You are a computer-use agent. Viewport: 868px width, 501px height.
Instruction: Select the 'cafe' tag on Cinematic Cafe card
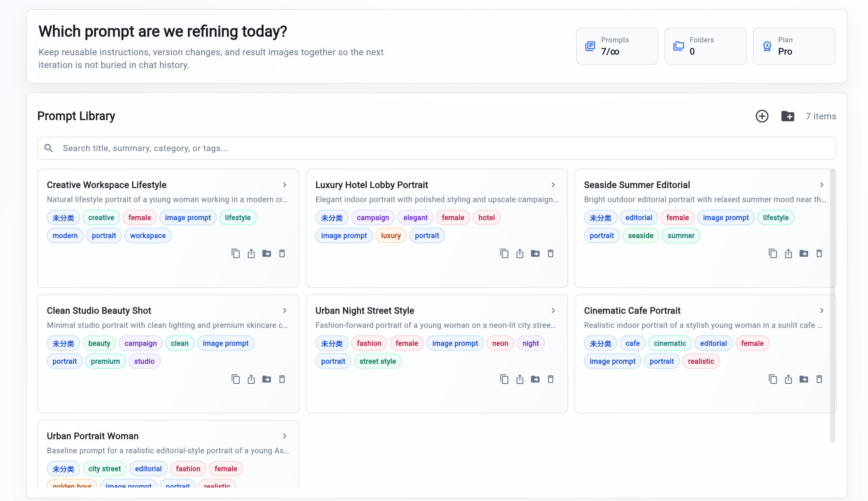632,344
